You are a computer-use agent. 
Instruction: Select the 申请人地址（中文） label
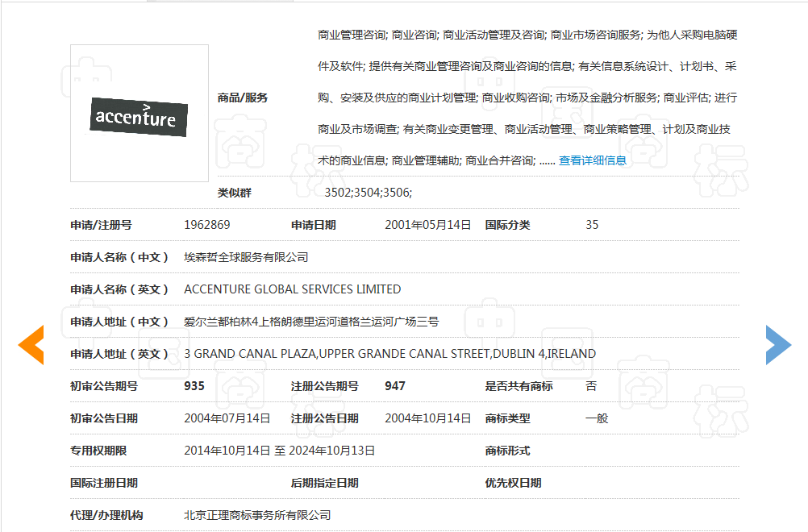click(119, 322)
